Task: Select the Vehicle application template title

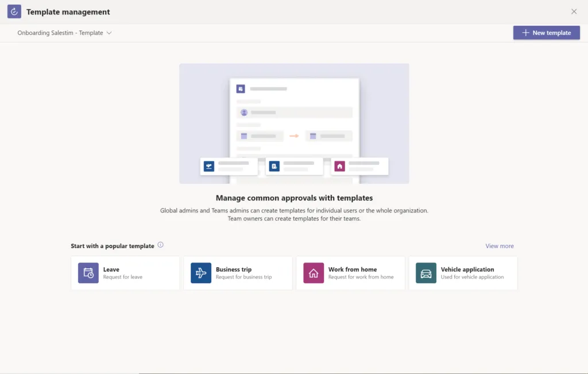Action: pyautogui.click(x=467, y=269)
